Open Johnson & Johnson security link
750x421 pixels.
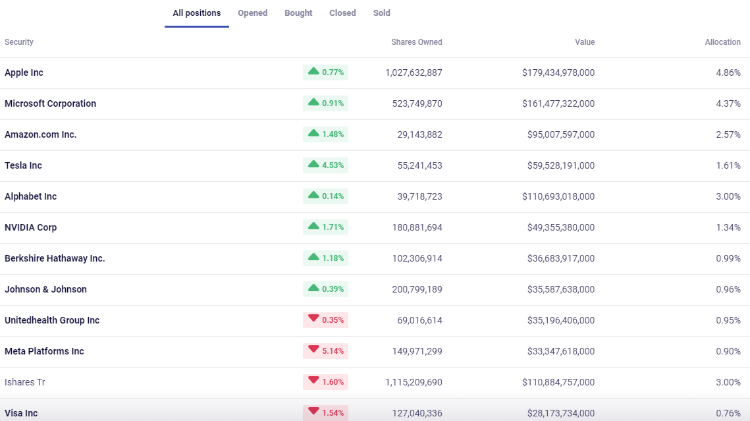(x=45, y=289)
